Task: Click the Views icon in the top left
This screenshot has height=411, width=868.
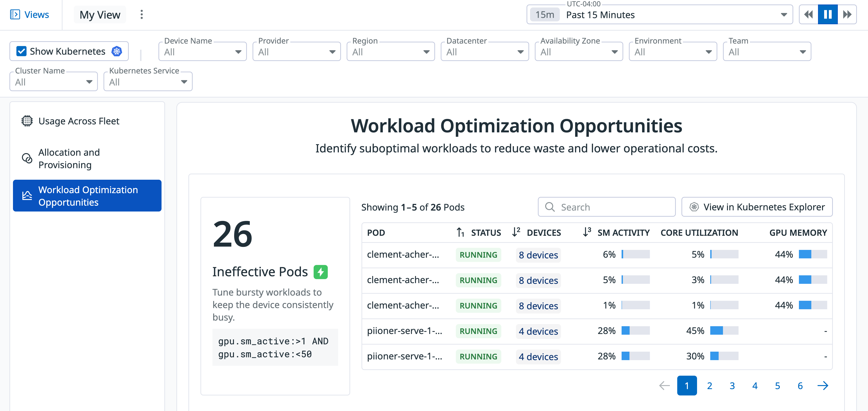Action: 15,14
